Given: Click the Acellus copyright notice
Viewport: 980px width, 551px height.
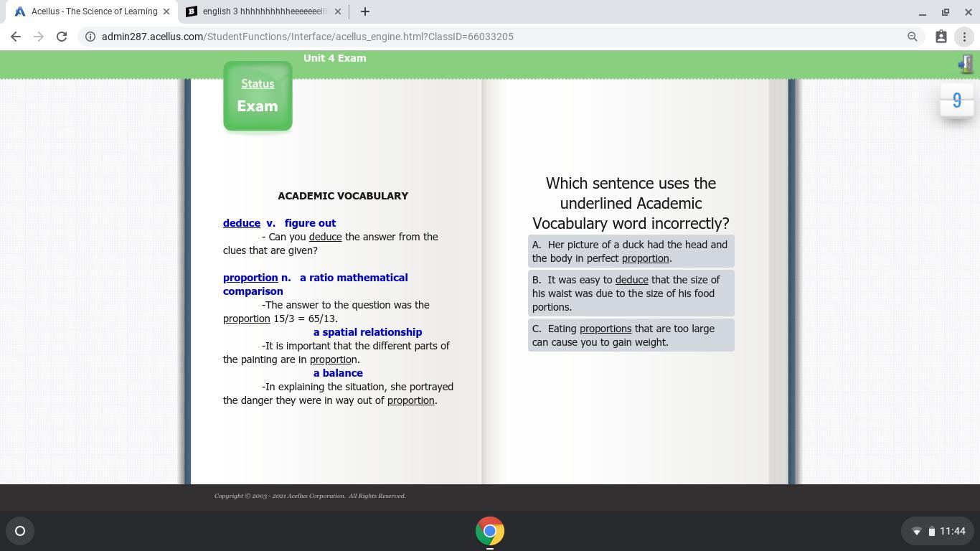Looking at the screenshot, I should [x=310, y=496].
